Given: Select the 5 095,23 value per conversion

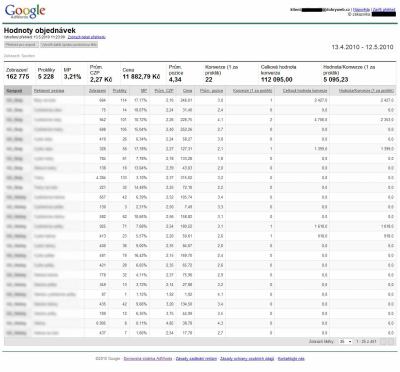Looking at the screenshot, I should (336, 80).
